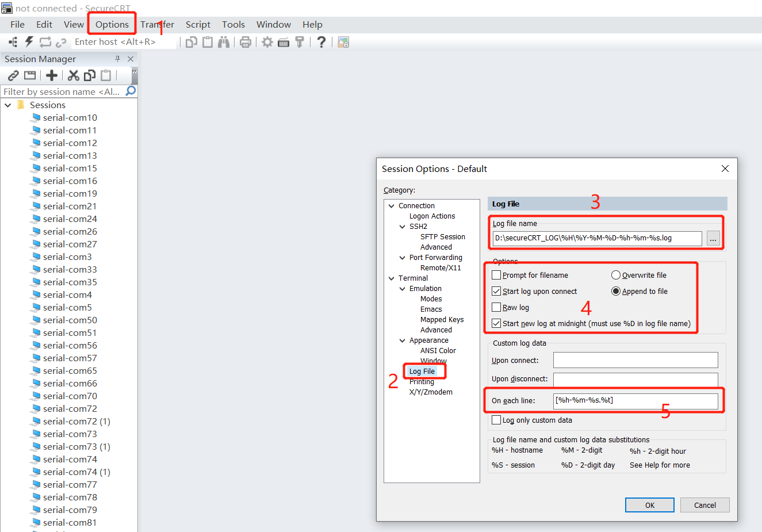Close the Session Options dialog
Screen dimensions: 762x532
[725, 169]
